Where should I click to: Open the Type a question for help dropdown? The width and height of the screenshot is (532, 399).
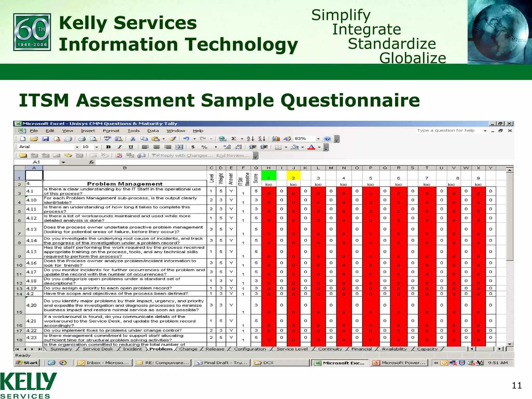coord(485,131)
